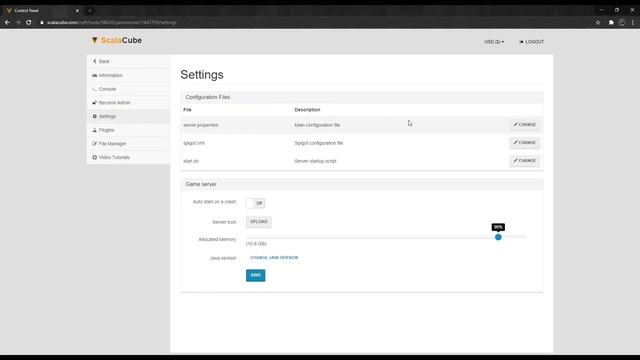The height and width of the screenshot is (360, 640).
Task: Click Change for server.properties
Action: [524, 125]
